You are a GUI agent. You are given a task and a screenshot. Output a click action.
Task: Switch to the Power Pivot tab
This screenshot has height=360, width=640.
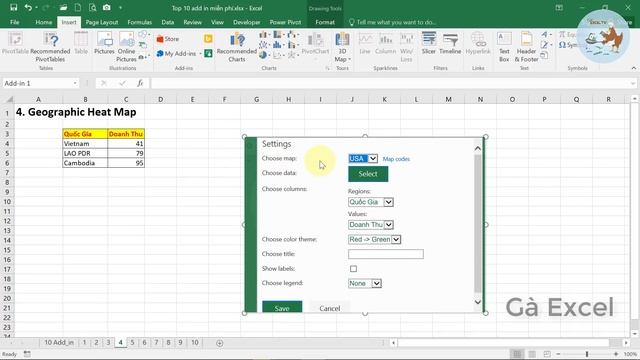pyautogui.click(x=285, y=22)
